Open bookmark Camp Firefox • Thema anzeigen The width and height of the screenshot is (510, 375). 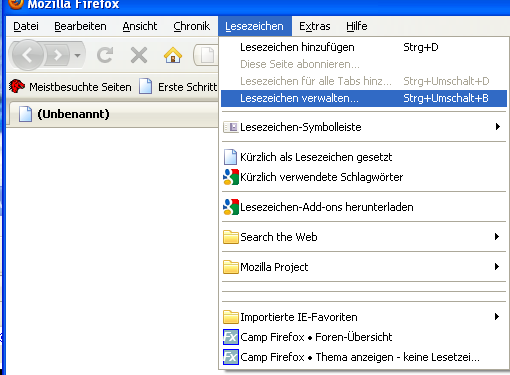coord(364,357)
